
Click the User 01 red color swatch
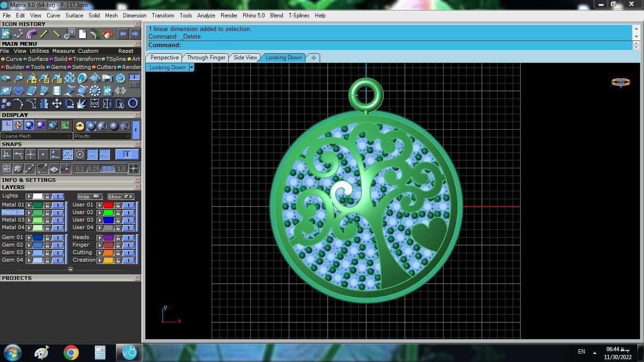pos(108,205)
